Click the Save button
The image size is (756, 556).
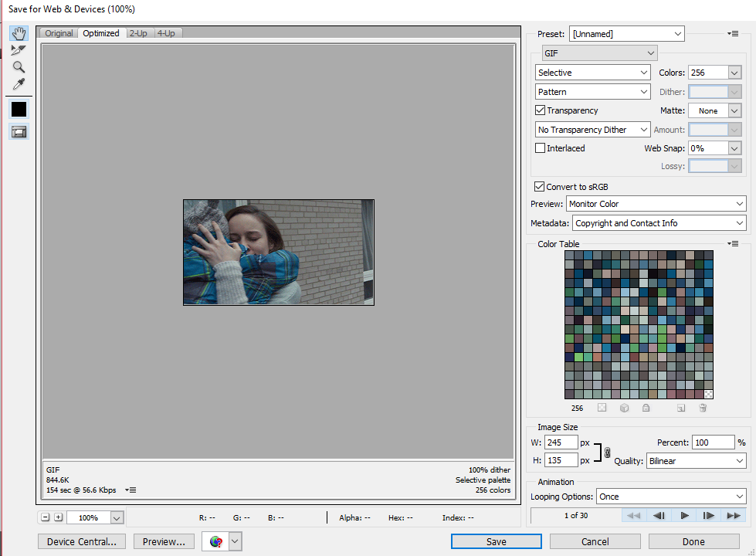pyautogui.click(x=496, y=541)
